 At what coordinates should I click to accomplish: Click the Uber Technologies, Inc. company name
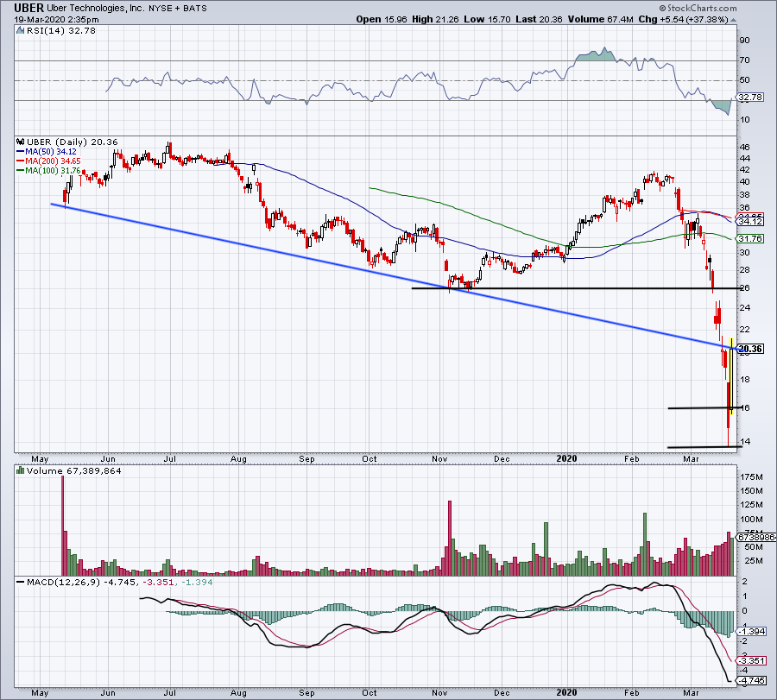[x=95, y=8]
